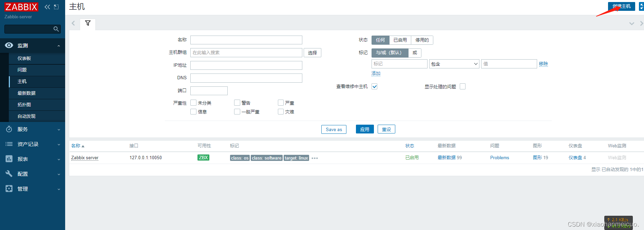Screen dimensions: 644x230
Task: Open the Problems link
Action: (499, 158)
